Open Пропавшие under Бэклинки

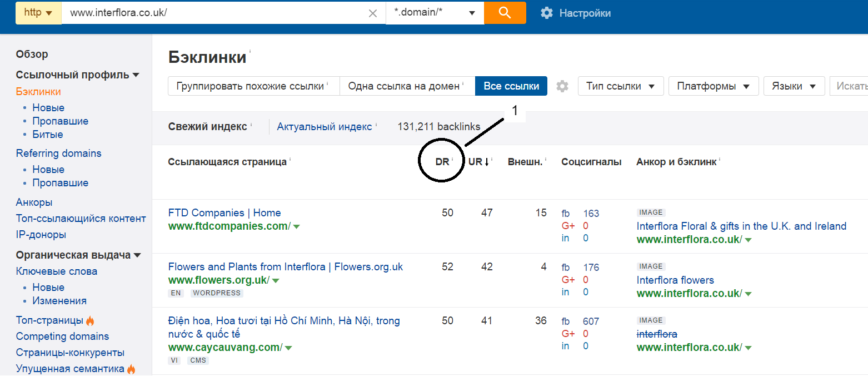[60, 121]
